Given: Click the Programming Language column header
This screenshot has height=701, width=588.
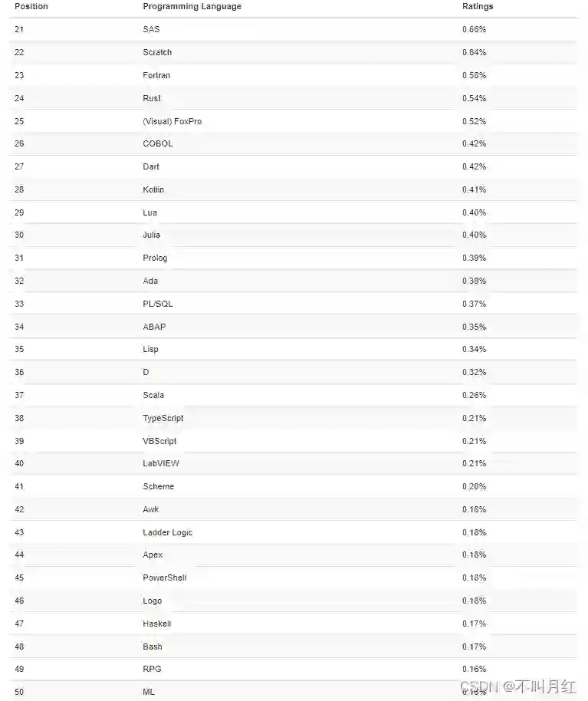Looking at the screenshot, I should coord(192,7).
